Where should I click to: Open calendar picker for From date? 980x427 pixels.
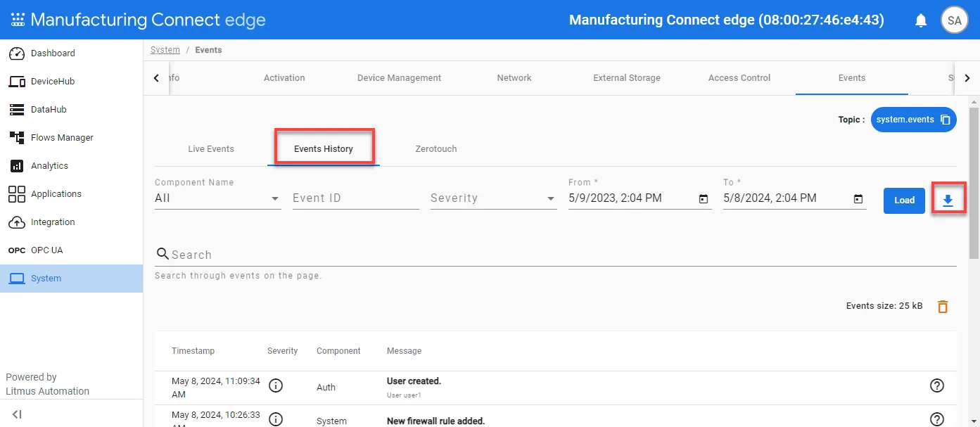[x=704, y=199]
